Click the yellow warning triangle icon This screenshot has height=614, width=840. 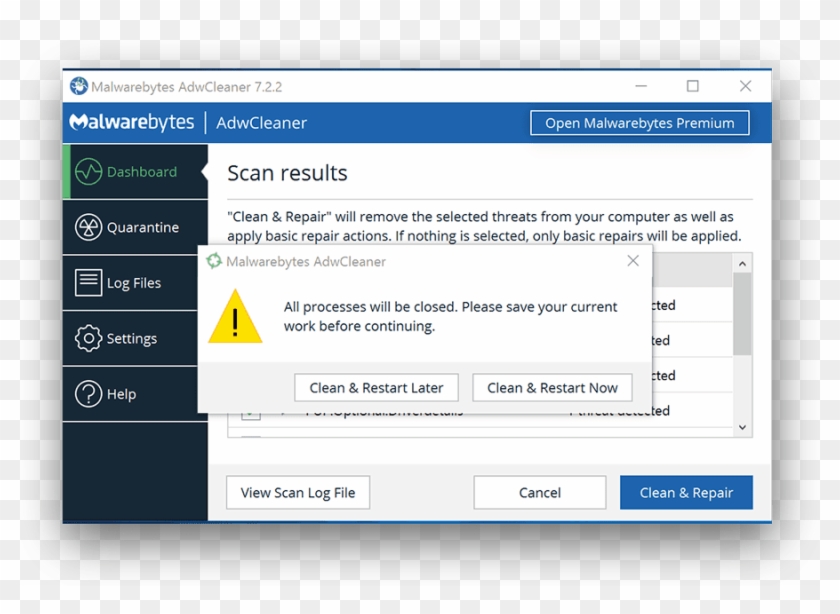pos(235,318)
